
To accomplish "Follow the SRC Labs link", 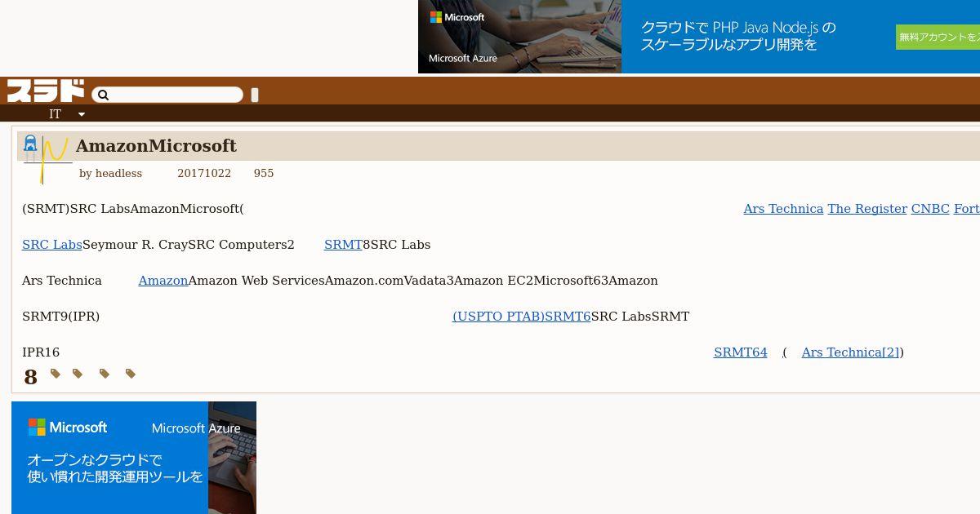I will point(52,245).
